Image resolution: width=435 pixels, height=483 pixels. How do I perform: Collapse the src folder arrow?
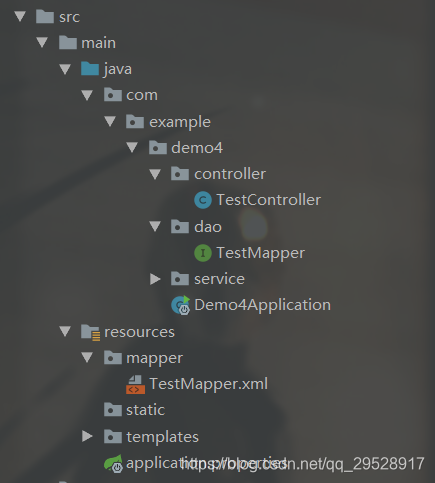pos(20,16)
